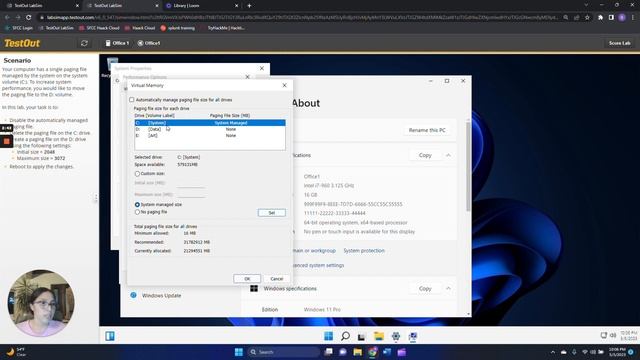Click the host taskbar Search box
This screenshot has height=360, width=640.
(x=284, y=352)
